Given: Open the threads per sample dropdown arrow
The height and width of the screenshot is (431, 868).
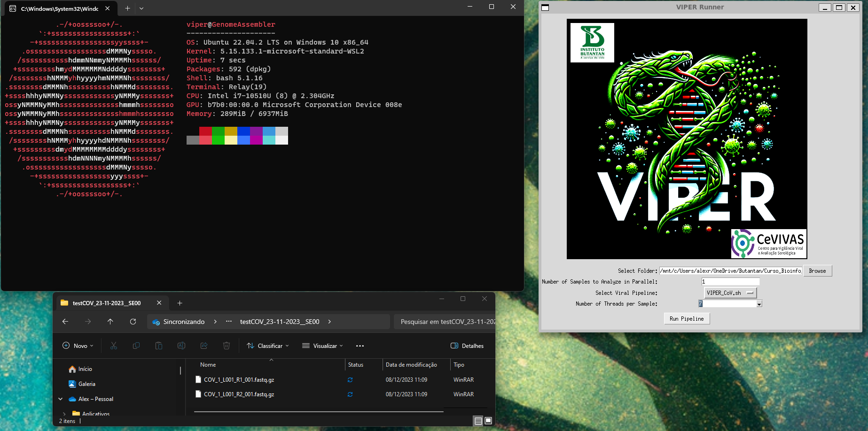Looking at the screenshot, I should 759,304.
